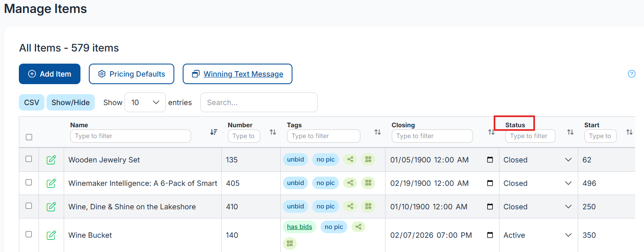The image size is (644, 252).
Task: Click the Add Item button
Action: pyautogui.click(x=49, y=74)
